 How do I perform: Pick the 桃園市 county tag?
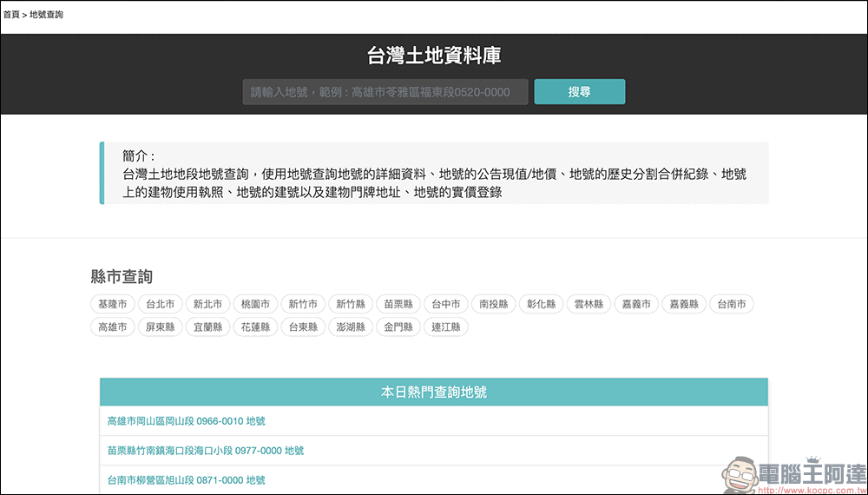[255, 304]
